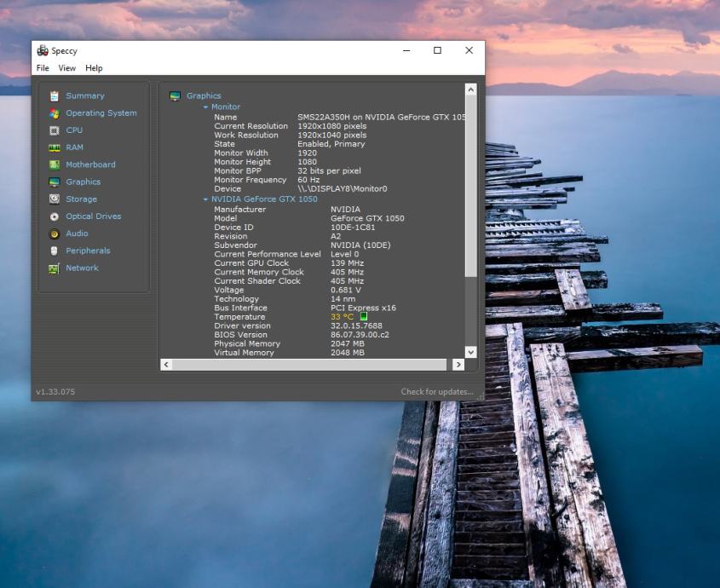
Task: Open the View menu
Action: click(66, 68)
